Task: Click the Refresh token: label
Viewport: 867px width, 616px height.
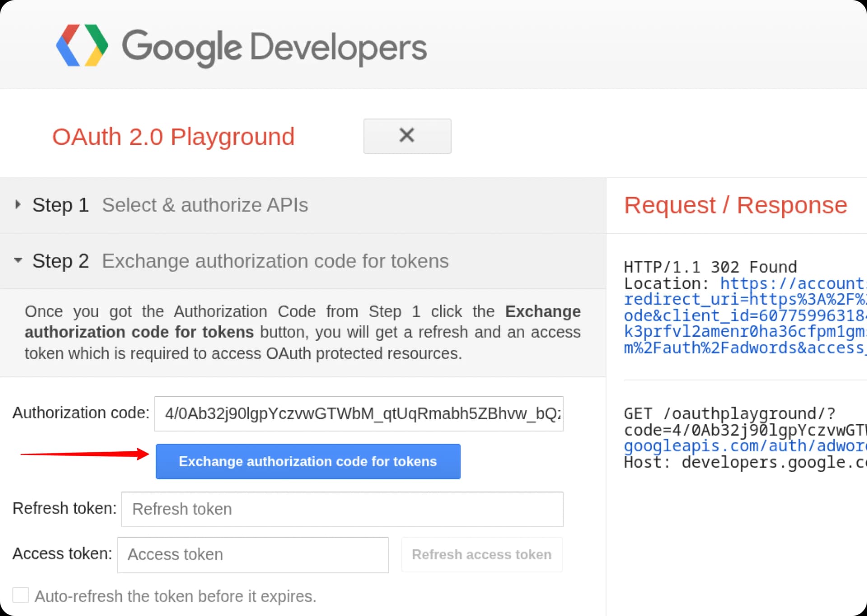Action: (65, 509)
